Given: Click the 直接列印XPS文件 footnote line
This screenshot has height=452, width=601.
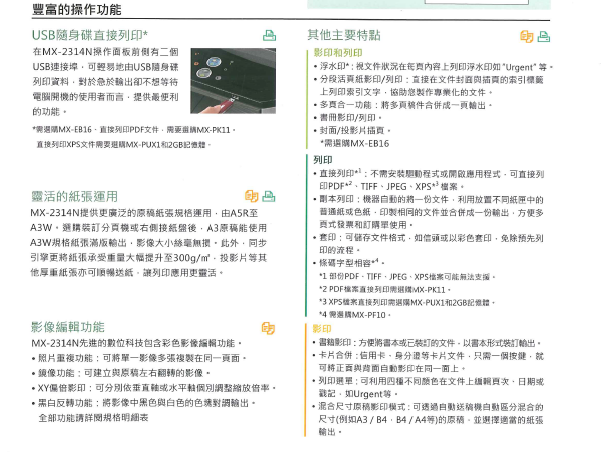Looking at the screenshot, I should [x=123, y=145].
